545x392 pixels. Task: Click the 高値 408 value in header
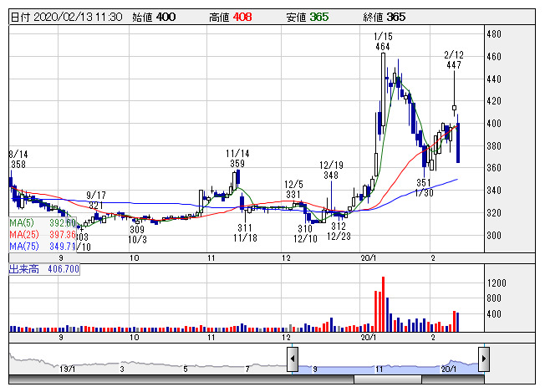tap(242, 17)
